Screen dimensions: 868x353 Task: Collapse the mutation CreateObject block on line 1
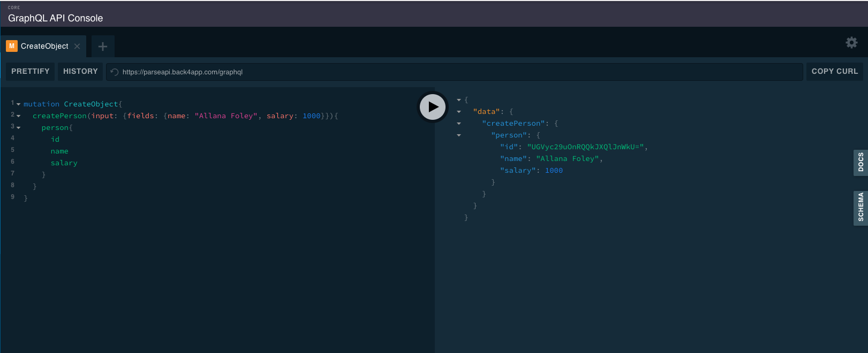coord(19,104)
